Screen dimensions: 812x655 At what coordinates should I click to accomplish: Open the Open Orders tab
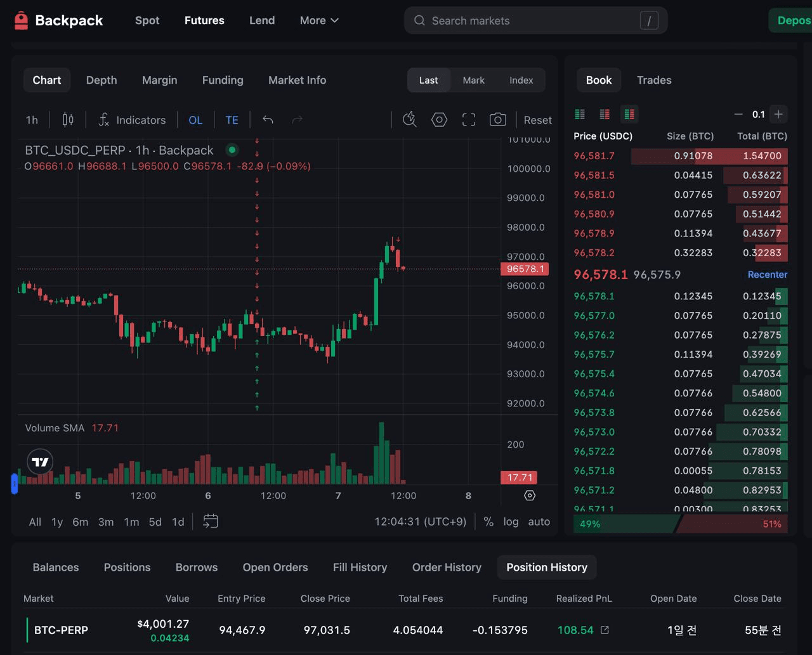point(275,567)
